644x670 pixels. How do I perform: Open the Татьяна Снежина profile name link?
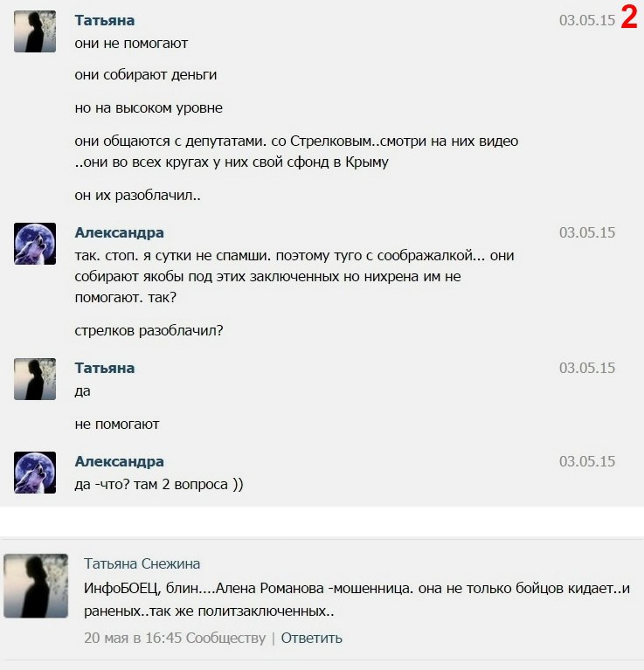(142, 563)
